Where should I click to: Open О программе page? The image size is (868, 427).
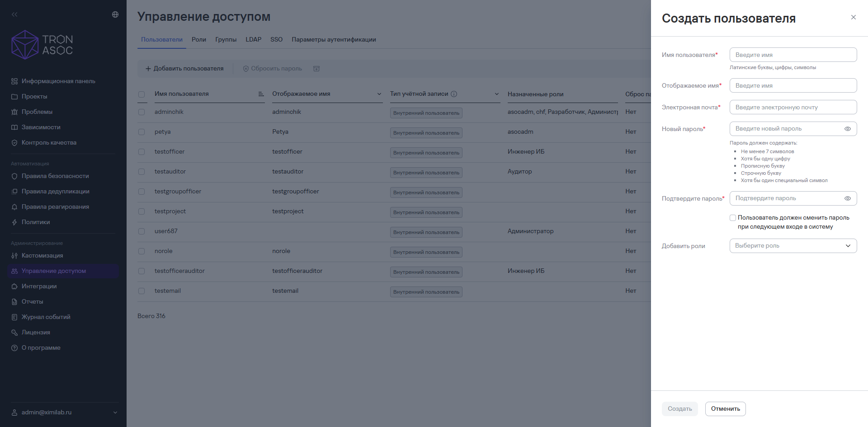41,348
